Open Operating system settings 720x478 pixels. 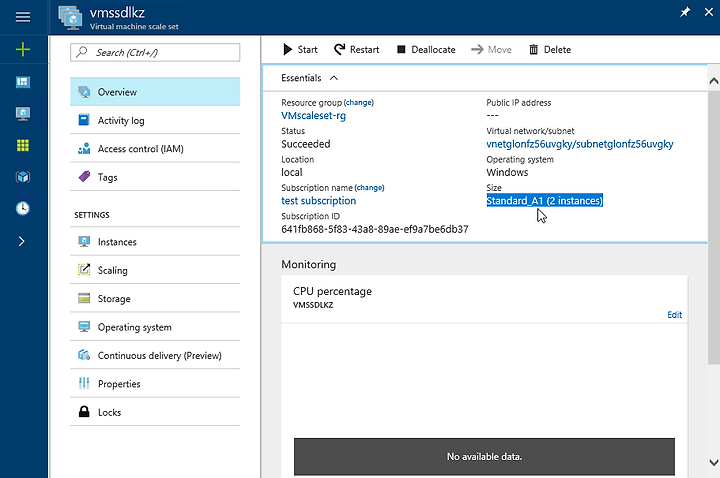(x=155, y=327)
